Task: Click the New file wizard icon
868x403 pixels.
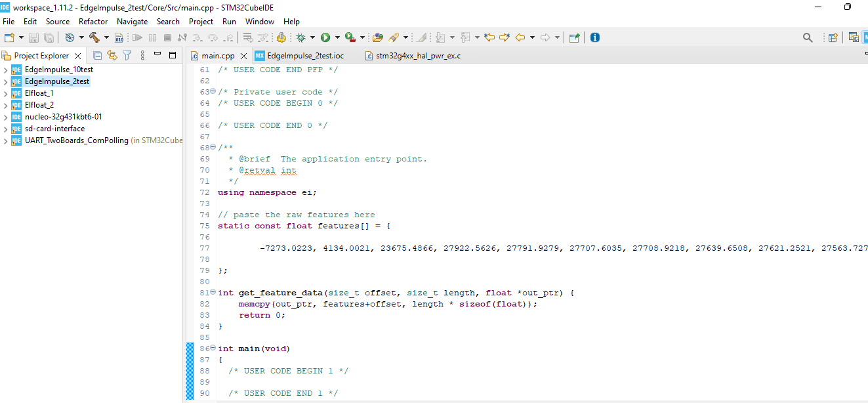Action: [9, 37]
